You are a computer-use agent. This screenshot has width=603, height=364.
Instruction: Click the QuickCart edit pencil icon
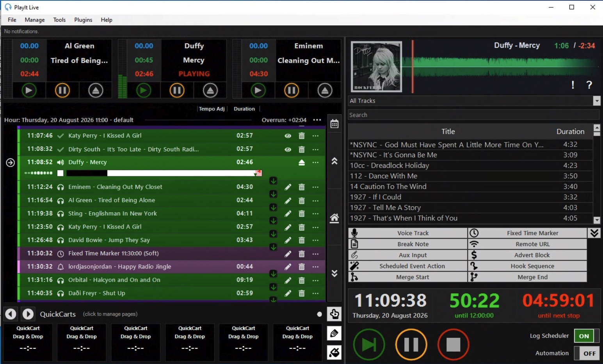pyautogui.click(x=334, y=333)
